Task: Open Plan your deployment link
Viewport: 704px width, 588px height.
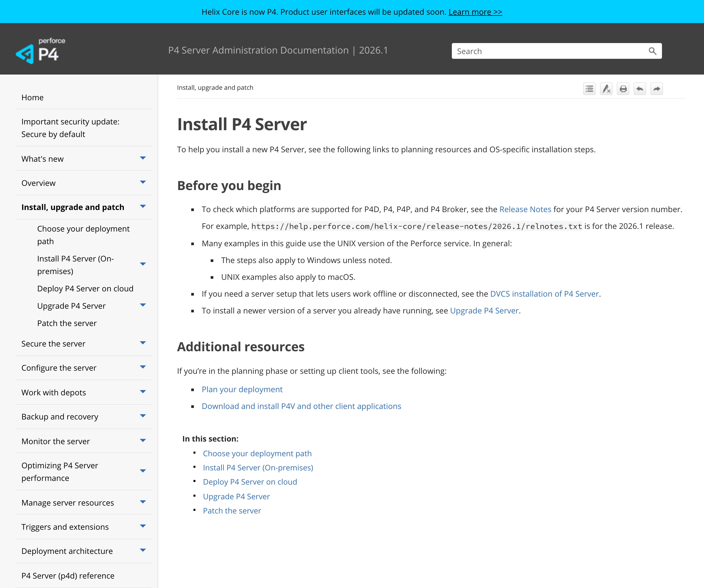Action: pyautogui.click(x=242, y=389)
